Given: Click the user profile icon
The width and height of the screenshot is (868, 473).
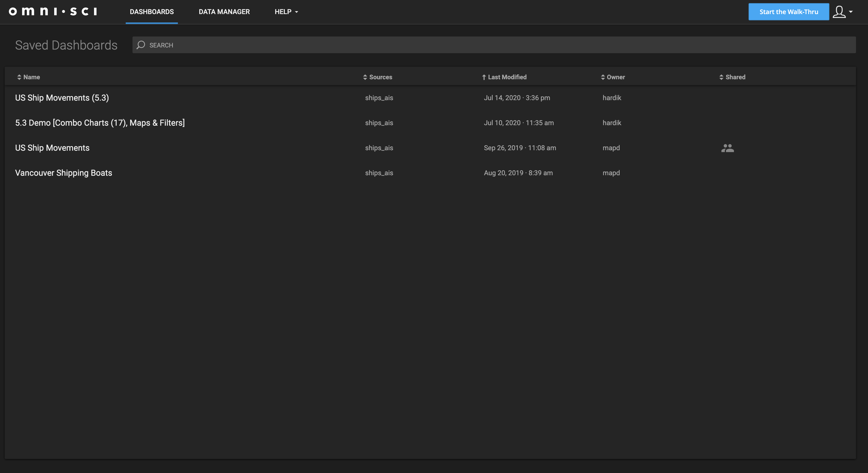Looking at the screenshot, I should point(839,12).
